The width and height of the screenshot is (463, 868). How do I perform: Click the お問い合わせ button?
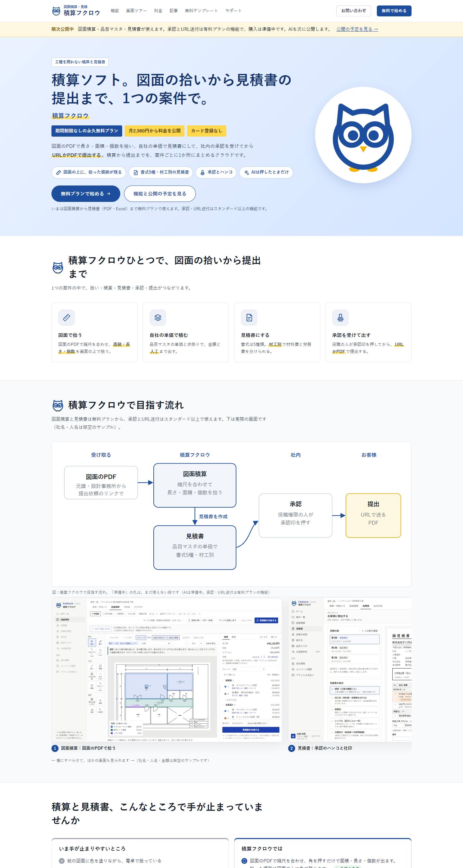pyautogui.click(x=353, y=11)
